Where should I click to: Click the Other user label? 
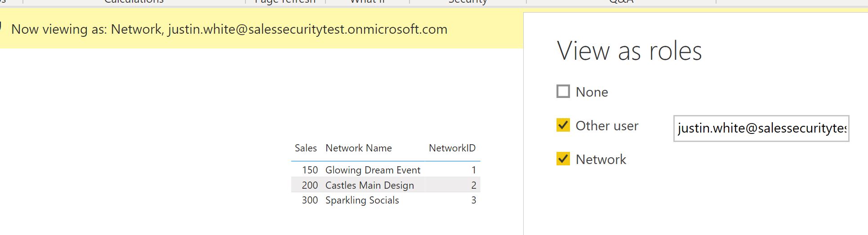click(x=607, y=126)
